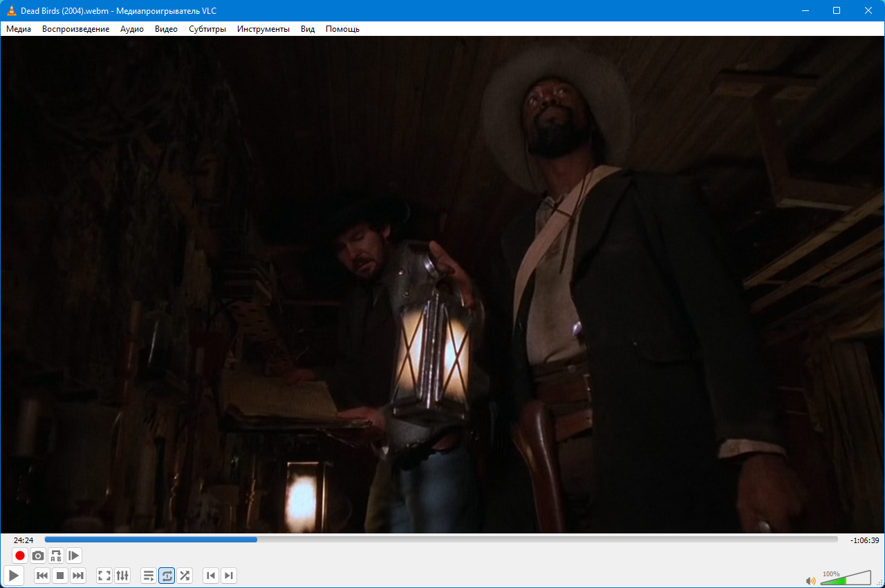Open the Субтитры menu

[x=207, y=29]
